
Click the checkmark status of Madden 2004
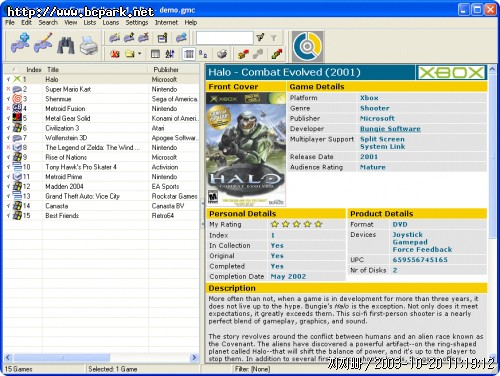click(x=8, y=186)
